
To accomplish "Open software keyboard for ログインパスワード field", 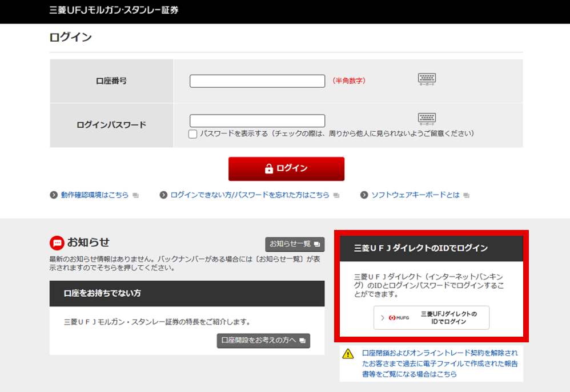I will click(x=427, y=119).
